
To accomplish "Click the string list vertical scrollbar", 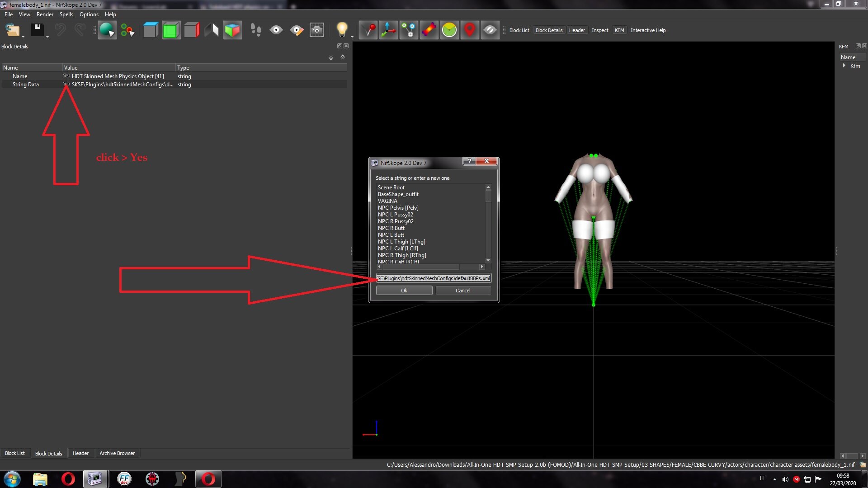I will (488, 224).
